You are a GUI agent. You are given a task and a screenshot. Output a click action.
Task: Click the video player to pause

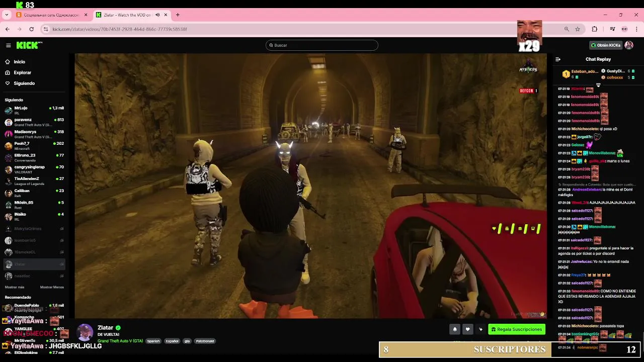[x=310, y=186]
